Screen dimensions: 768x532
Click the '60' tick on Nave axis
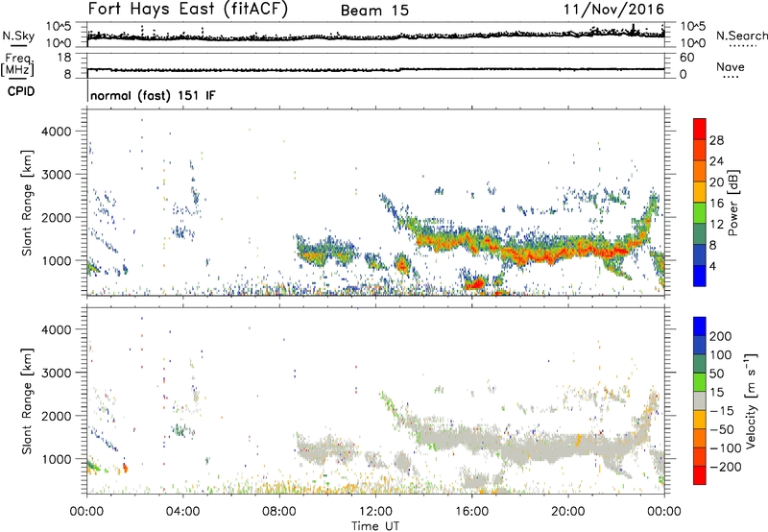pyautogui.click(x=686, y=58)
